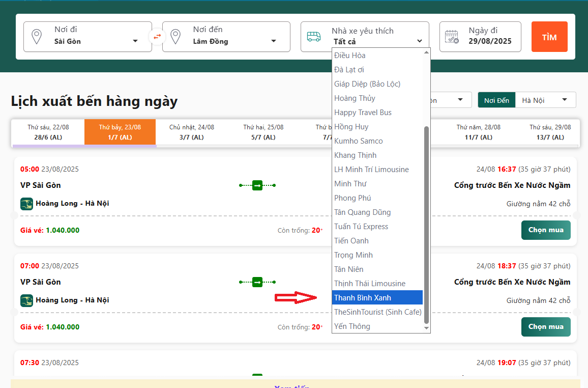Click the 07:00 23/08/2025 departure time
Viewport: 588px width, 388px height.
49,266
